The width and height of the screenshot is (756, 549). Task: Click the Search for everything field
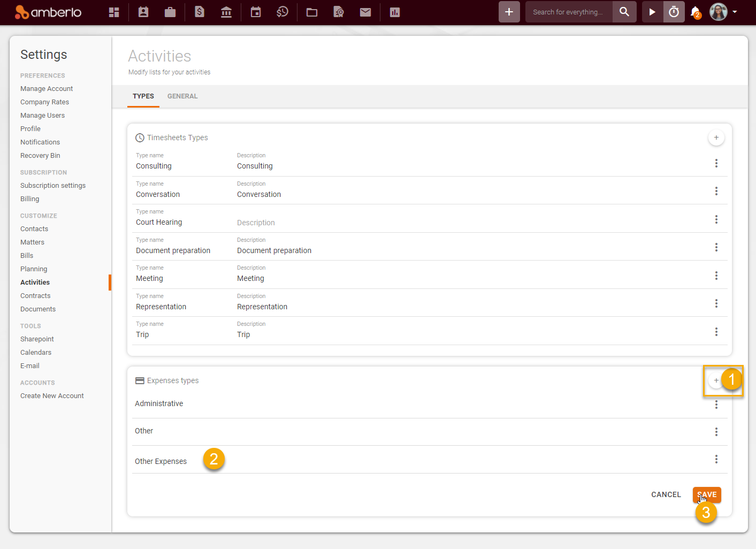tap(568, 11)
